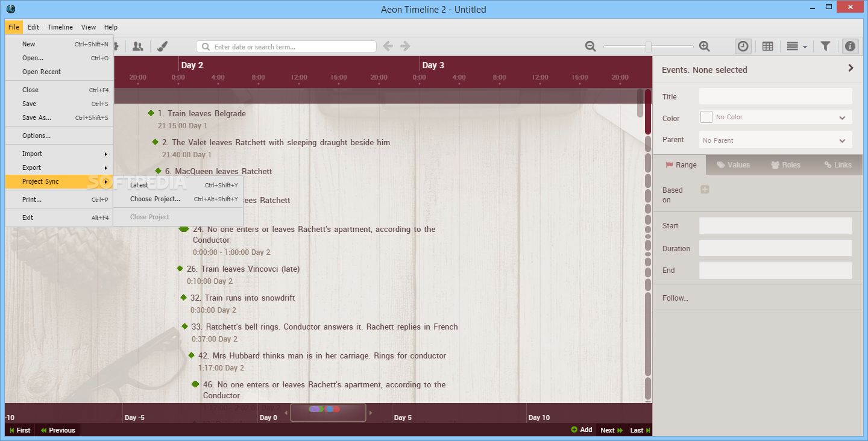Select Exit in File menu
Screen dimensions: 868x441
59,217
